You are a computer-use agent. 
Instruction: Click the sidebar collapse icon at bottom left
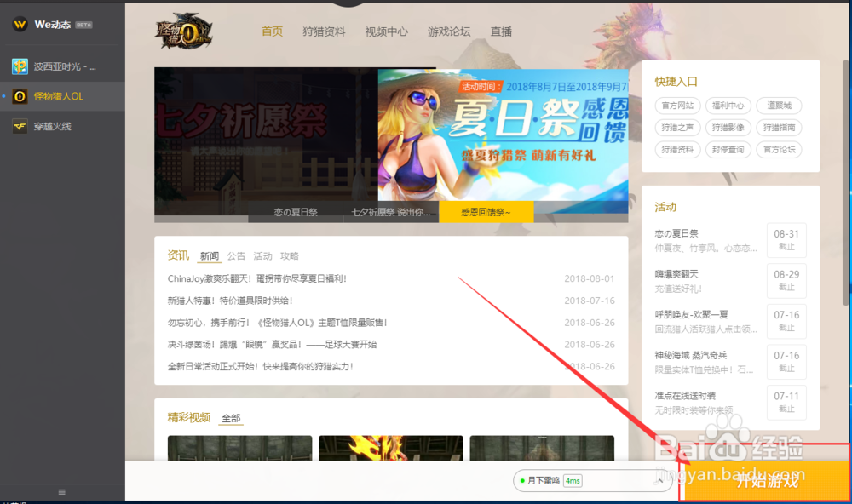(x=60, y=491)
